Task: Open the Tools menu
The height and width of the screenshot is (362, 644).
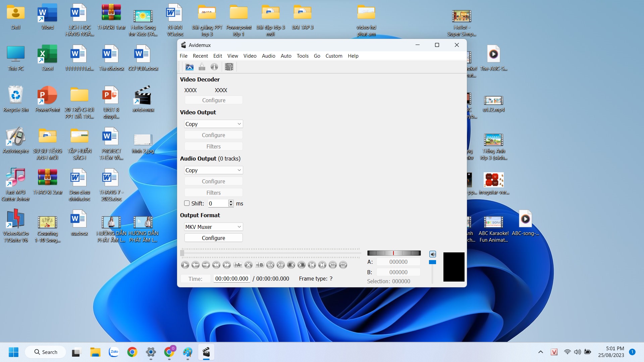Action: pyautogui.click(x=303, y=56)
